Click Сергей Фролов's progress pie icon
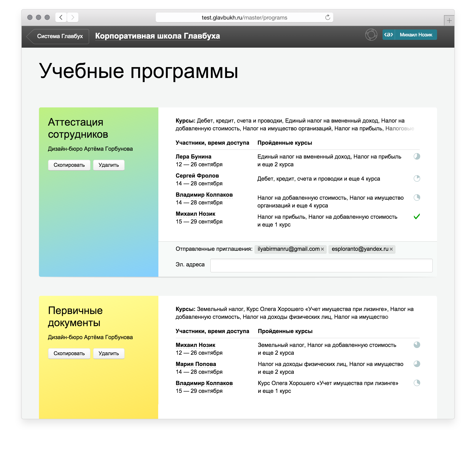The height and width of the screenshot is (450, 476). [417, 178]
